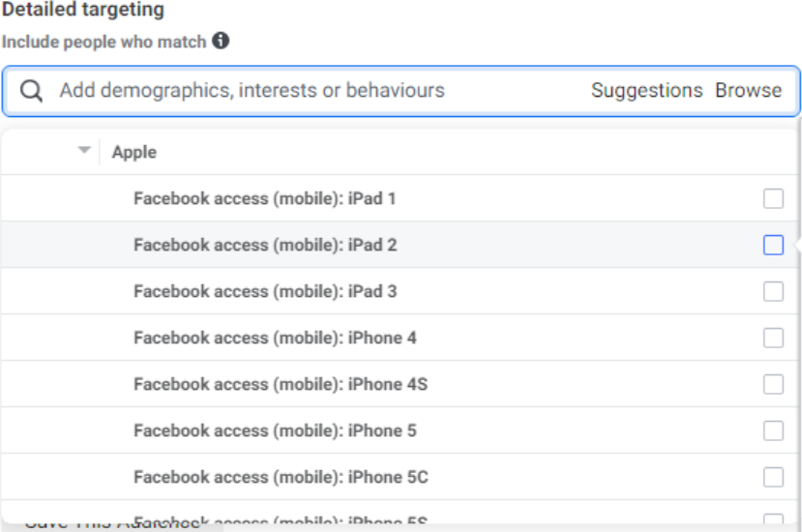Toggle the iPhone 4S checkbox

773,384
